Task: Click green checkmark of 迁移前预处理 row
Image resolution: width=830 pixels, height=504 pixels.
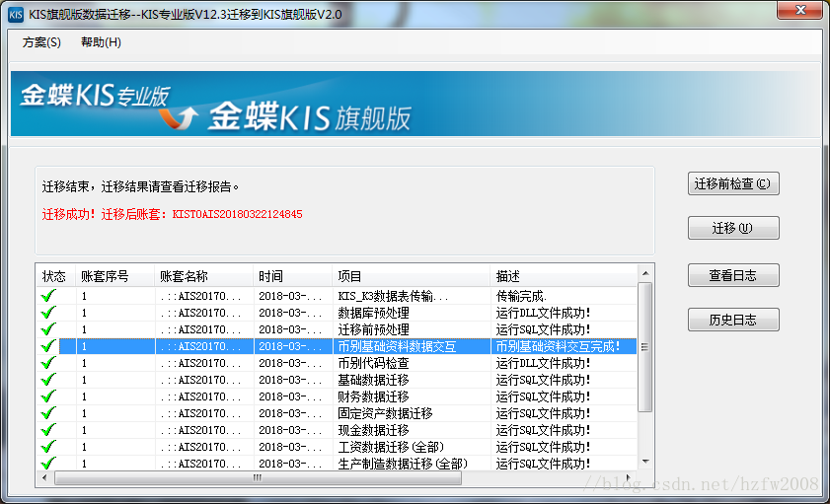Action: pyautogui.click(x=48, y=330)
